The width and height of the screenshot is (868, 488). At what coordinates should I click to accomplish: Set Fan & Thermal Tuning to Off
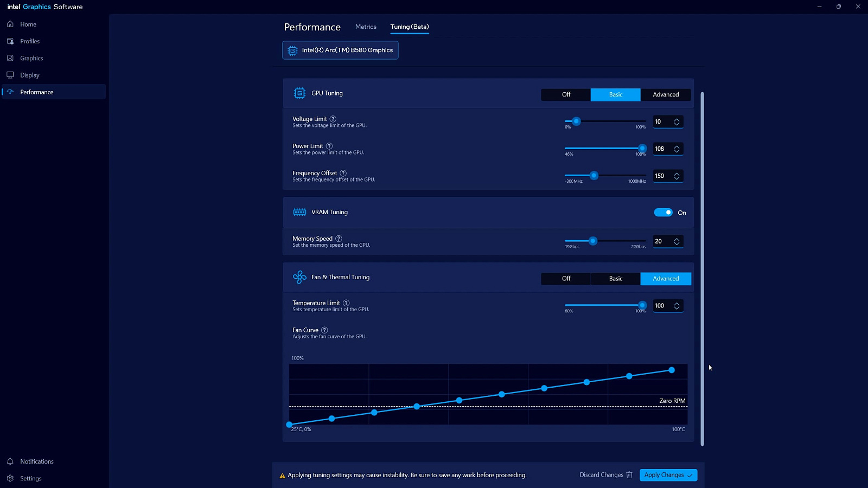tap(566, 279)
